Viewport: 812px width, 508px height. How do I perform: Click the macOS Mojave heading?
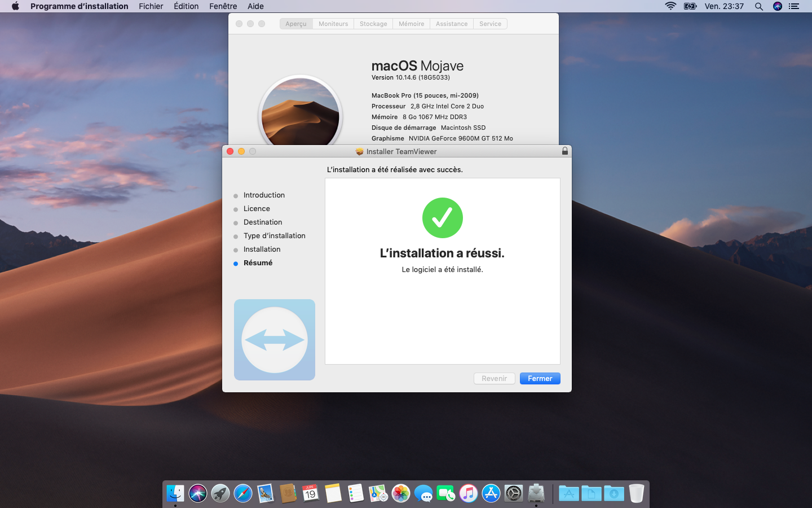(x=417, y=65)
